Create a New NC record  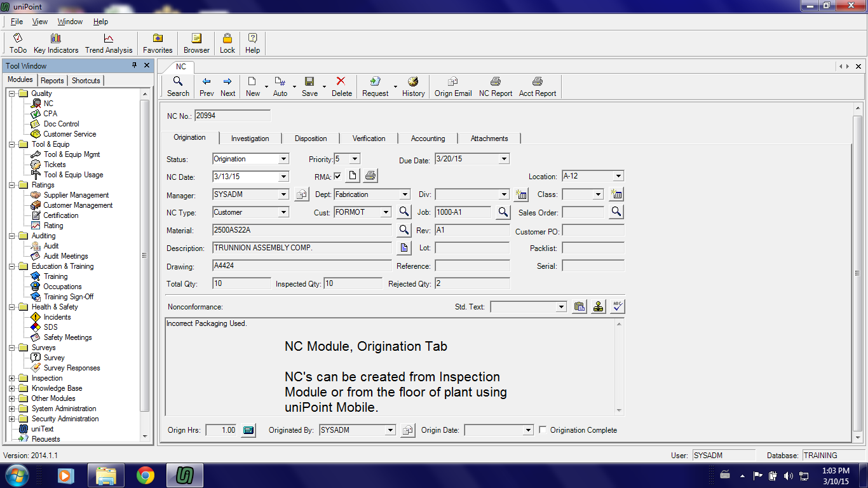click(x=253, y=86)
